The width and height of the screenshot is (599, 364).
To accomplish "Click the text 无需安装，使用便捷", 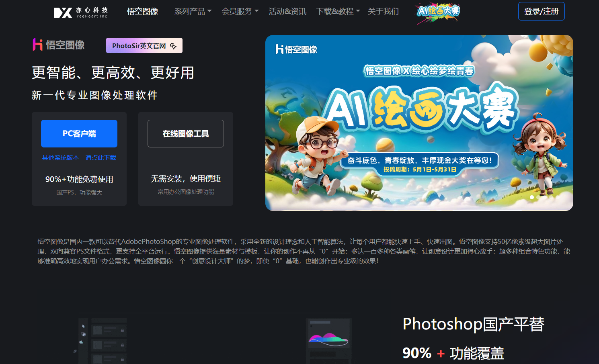I will pos(186,178).
